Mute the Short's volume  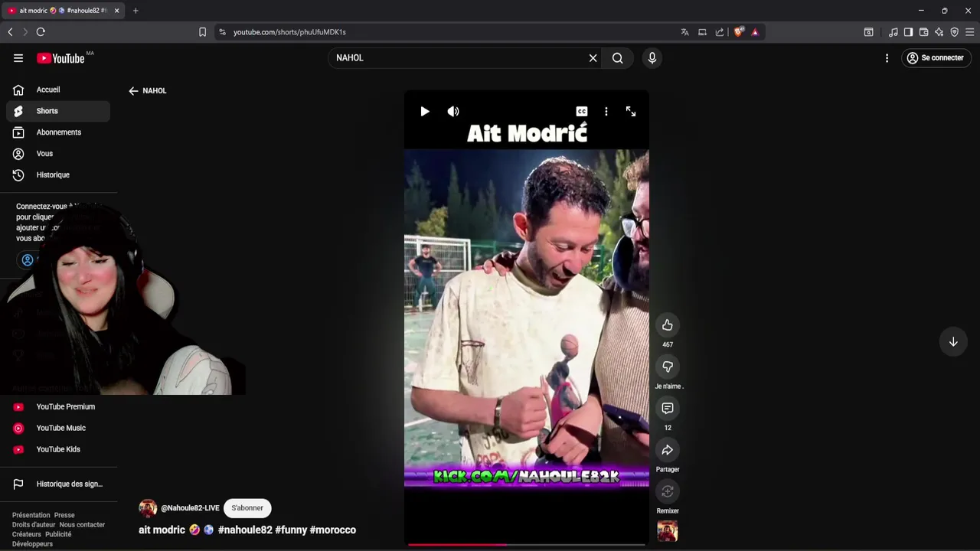453,112
